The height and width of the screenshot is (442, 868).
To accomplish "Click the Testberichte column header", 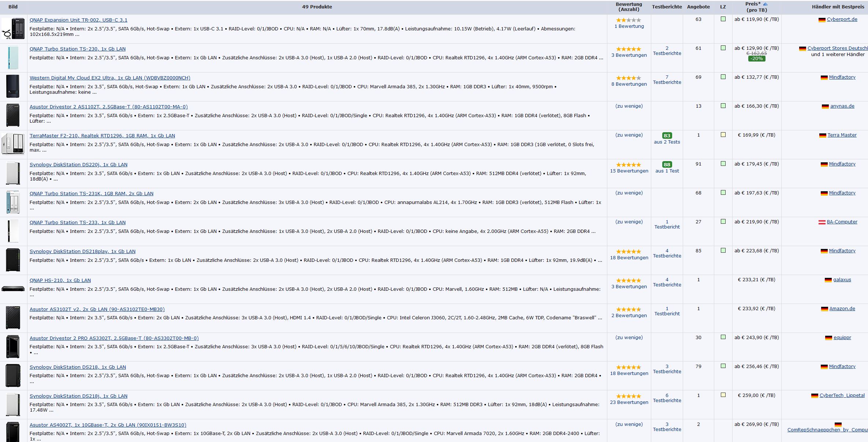I will pos(667,7).
